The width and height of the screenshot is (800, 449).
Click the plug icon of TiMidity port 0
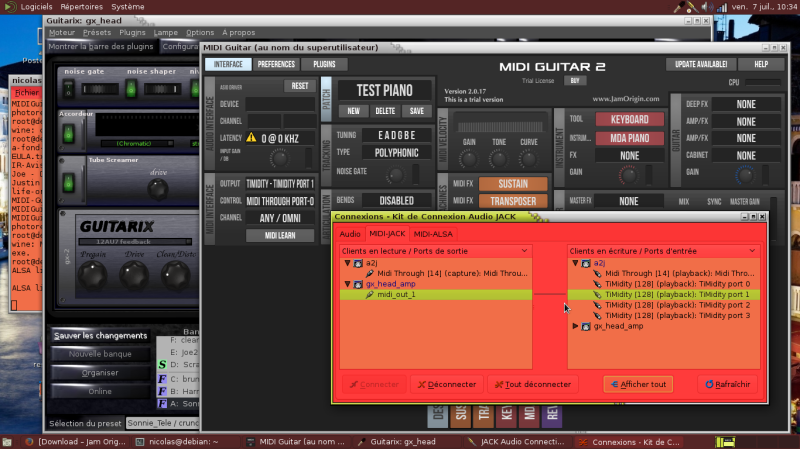coord(597,284)
